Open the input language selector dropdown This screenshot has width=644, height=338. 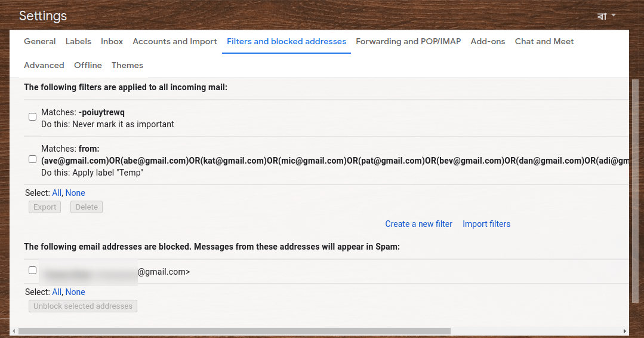[x=606, y=16]
